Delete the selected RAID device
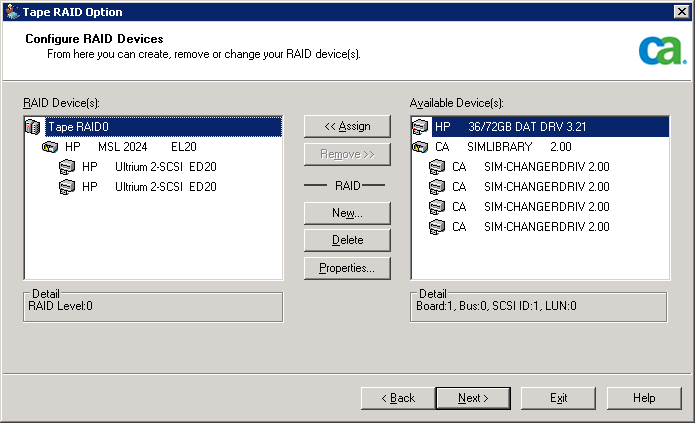The height and width of the screenshot is (424, 696). 347,240
